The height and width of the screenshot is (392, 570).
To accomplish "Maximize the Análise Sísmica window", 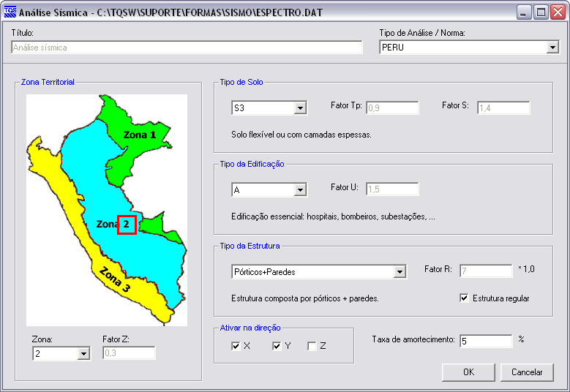I will coord(541,12).
